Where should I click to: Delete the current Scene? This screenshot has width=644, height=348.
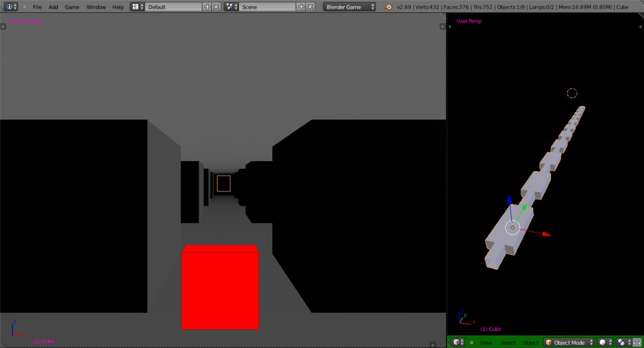(310, 7)
